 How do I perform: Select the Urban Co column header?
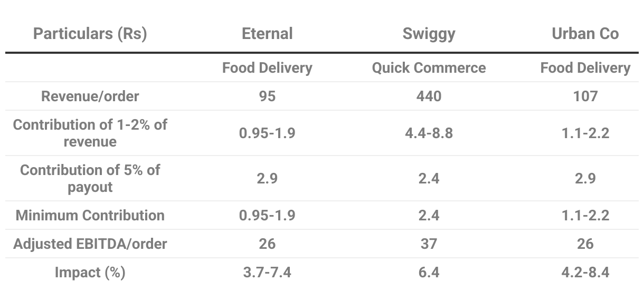point(585,34)
